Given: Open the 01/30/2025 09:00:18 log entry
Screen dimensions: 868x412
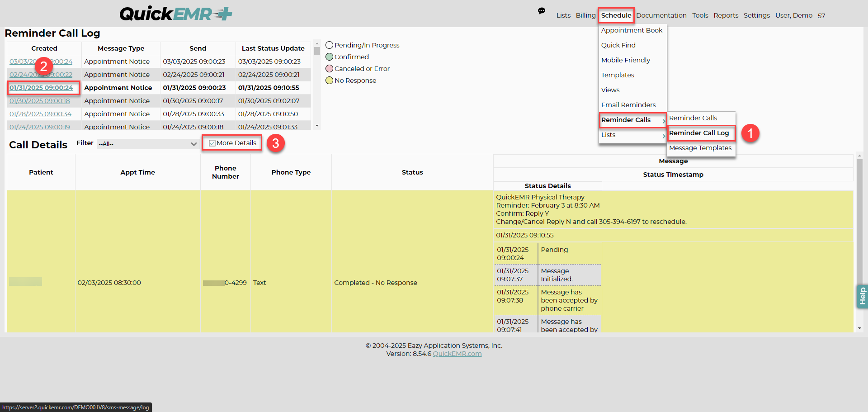Looking at the screenshot, I should (x=40, y=101).
